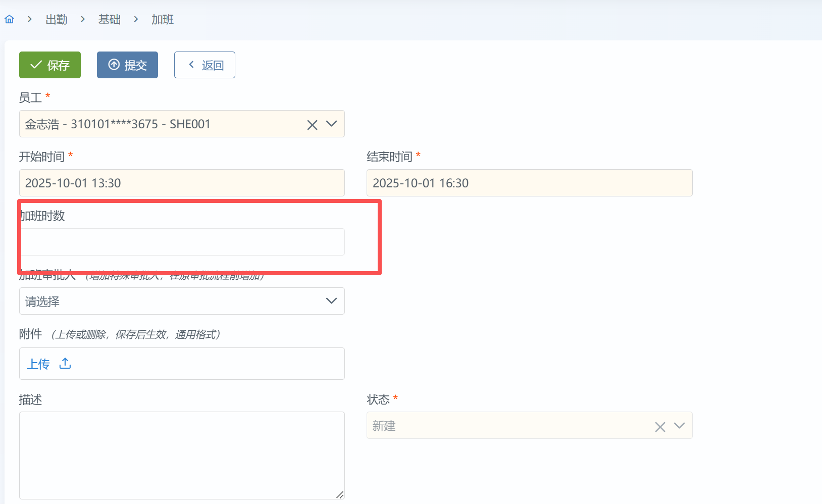
Task: Return using the 返回 button
Action: click(204, 65)
